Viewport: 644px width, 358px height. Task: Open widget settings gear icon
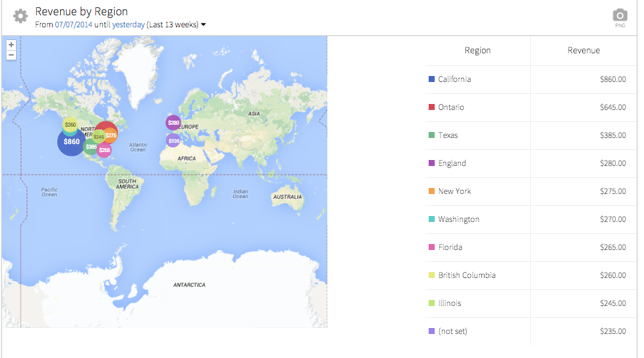tap(21, 16)
